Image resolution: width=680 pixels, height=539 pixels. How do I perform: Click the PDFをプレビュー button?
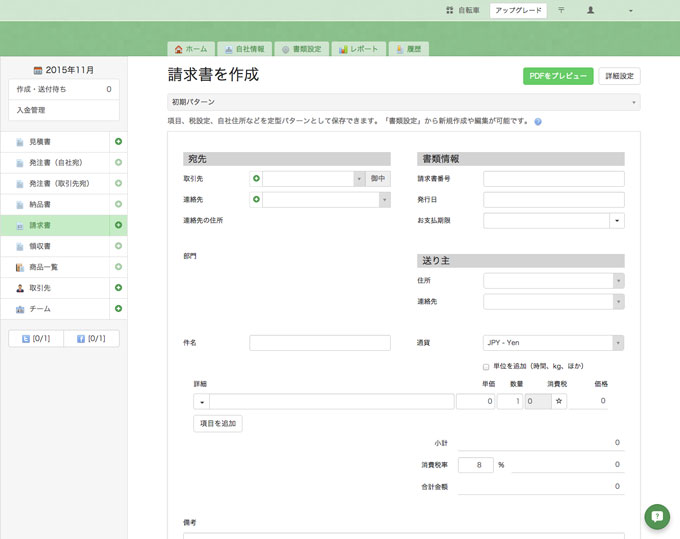click(558, 76)
